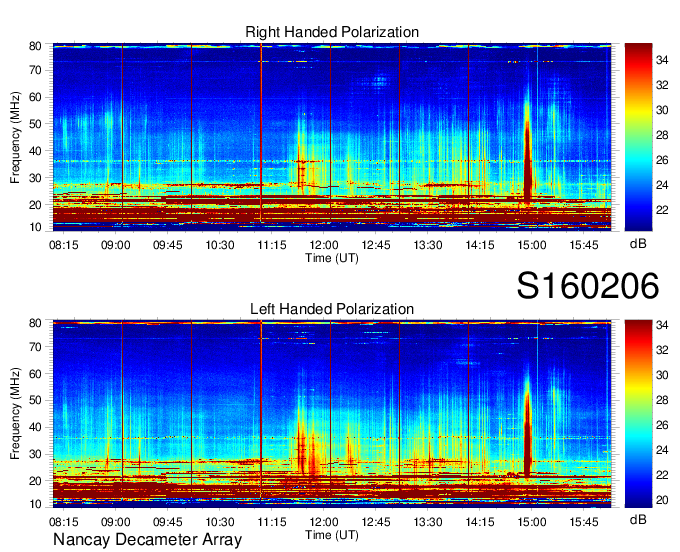
Task: Click the 13:30 tick label of Left Handed plot
Action: [x=428, y=522]
